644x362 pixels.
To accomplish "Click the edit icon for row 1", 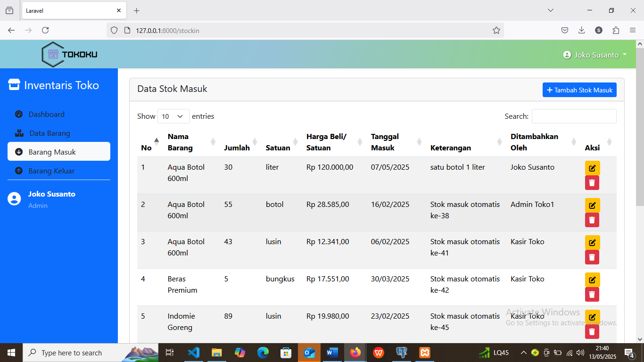I will pyautogui.click(x=592, y=168).
